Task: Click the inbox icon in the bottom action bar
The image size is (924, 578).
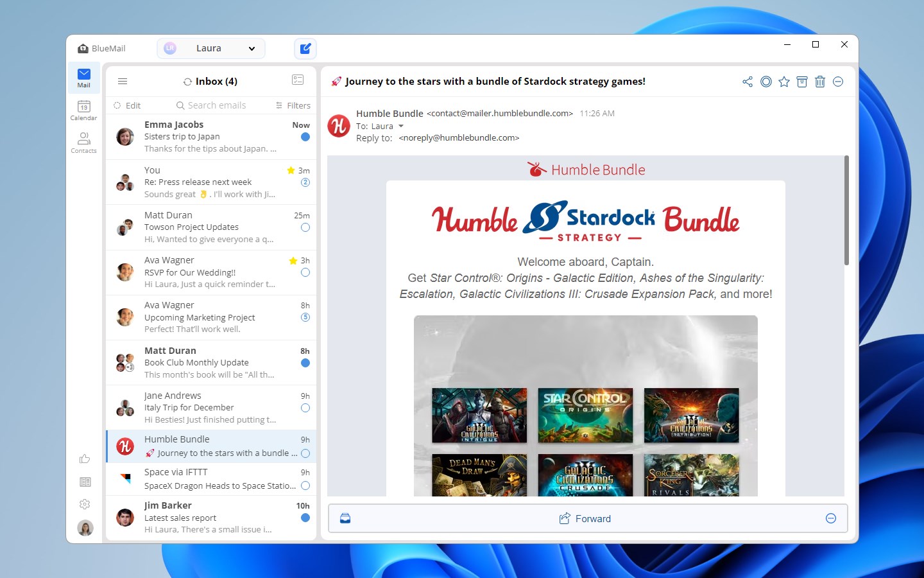Action: point(345,518)
